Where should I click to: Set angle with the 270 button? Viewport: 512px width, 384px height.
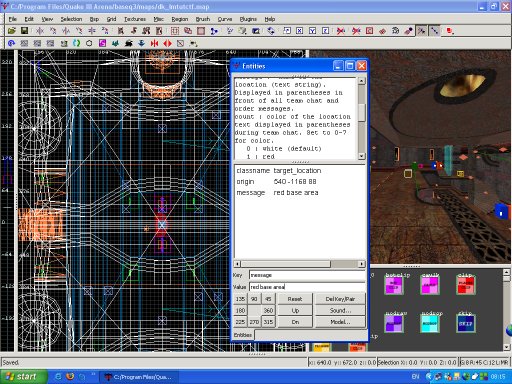pos(254,322)
